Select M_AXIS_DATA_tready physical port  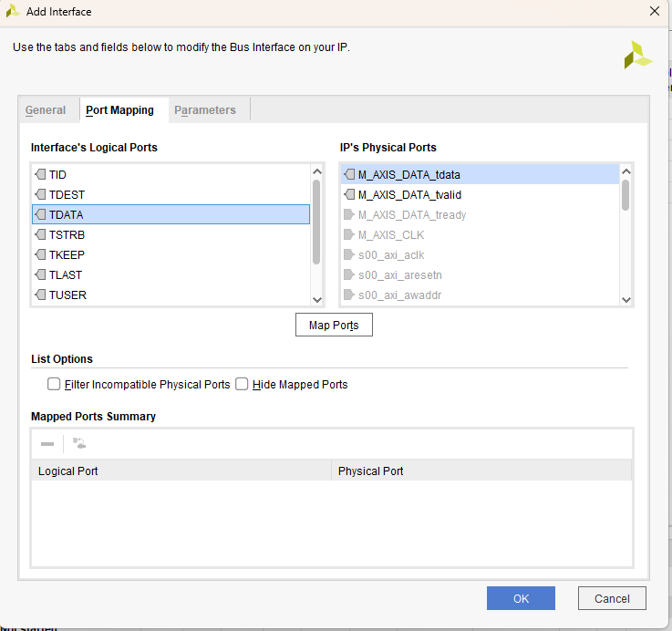click(x=480, y=214)
